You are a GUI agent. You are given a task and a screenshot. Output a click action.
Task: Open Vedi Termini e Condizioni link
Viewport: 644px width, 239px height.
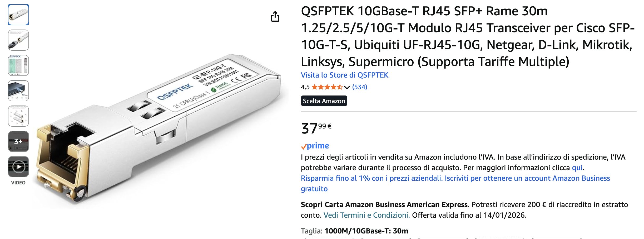(366, 215)
